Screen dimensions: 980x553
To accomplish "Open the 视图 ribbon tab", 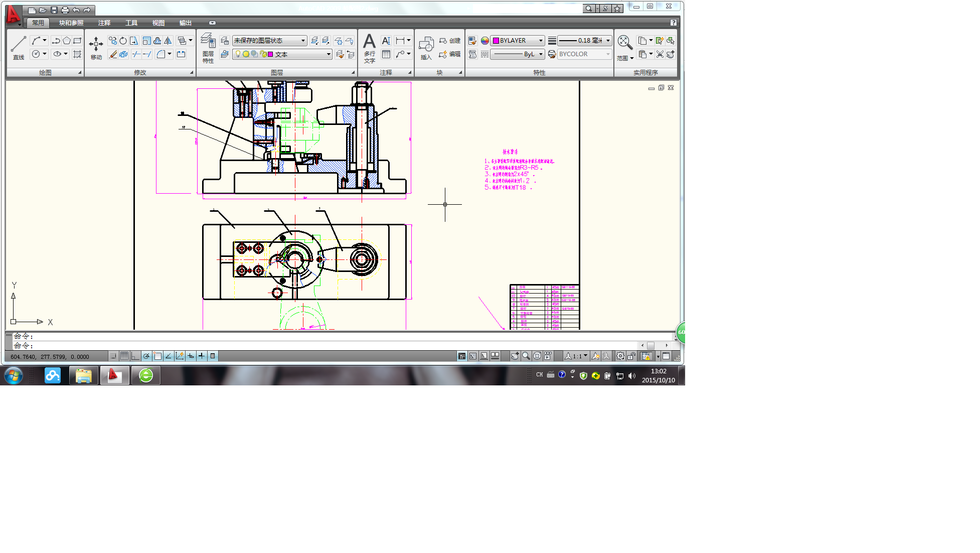I will point(158,23).
